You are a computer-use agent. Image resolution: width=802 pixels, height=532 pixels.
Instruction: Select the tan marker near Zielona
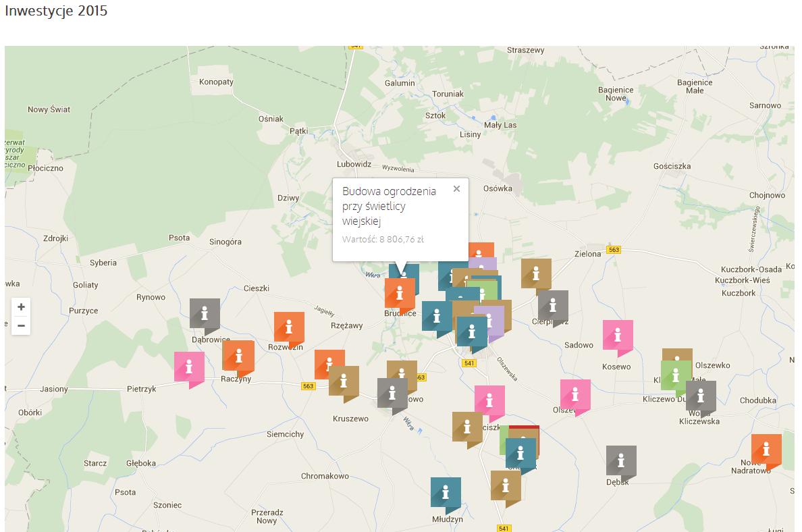pos(536,274)
